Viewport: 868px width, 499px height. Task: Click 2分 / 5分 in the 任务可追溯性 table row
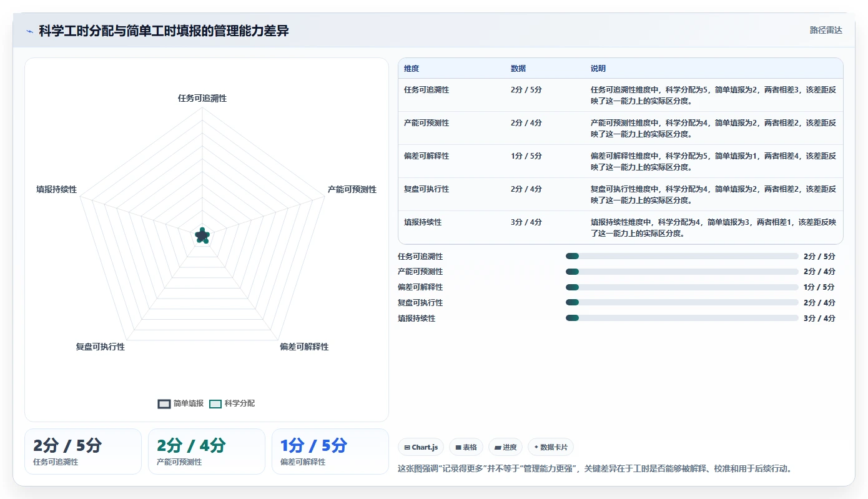click(x=526, y=90)
